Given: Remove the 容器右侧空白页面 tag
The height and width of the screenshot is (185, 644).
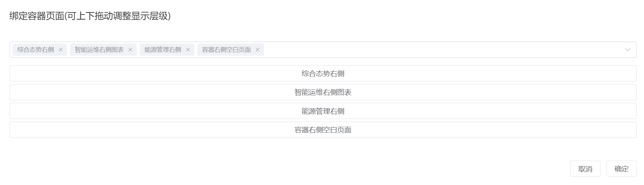Looking at the screenshot, I should pyautogui.click(x=258, y=50).
